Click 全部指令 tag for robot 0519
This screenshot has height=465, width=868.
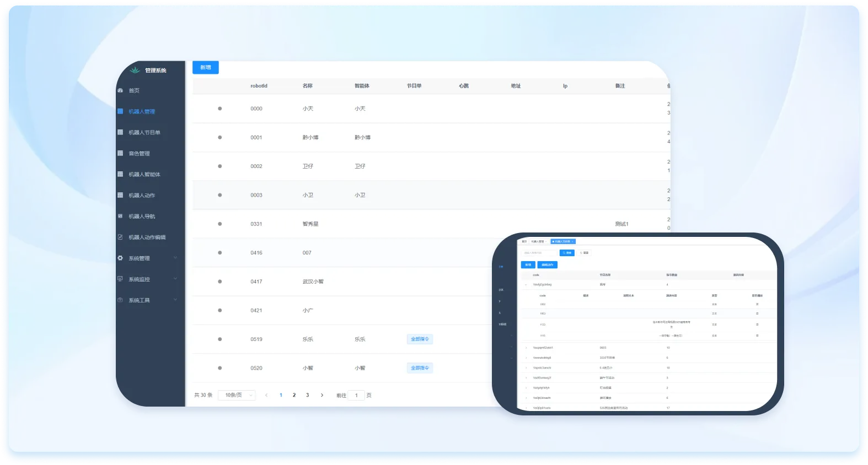pos(419,339)
